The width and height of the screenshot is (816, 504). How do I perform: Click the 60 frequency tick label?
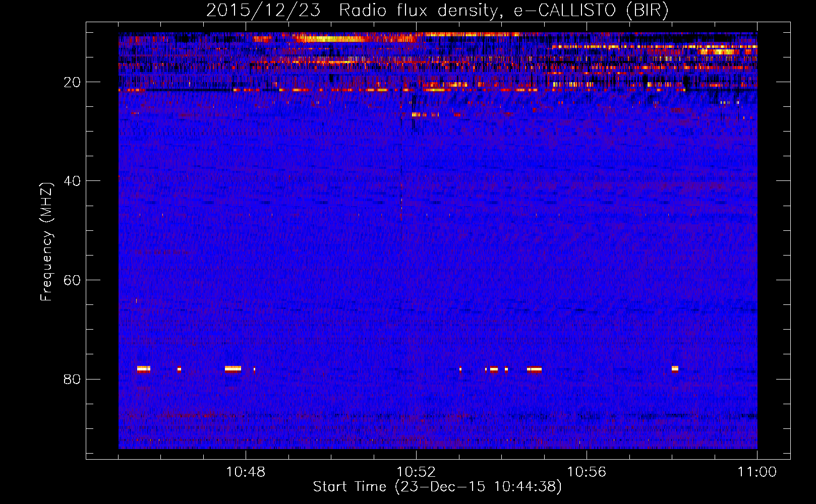73,280
